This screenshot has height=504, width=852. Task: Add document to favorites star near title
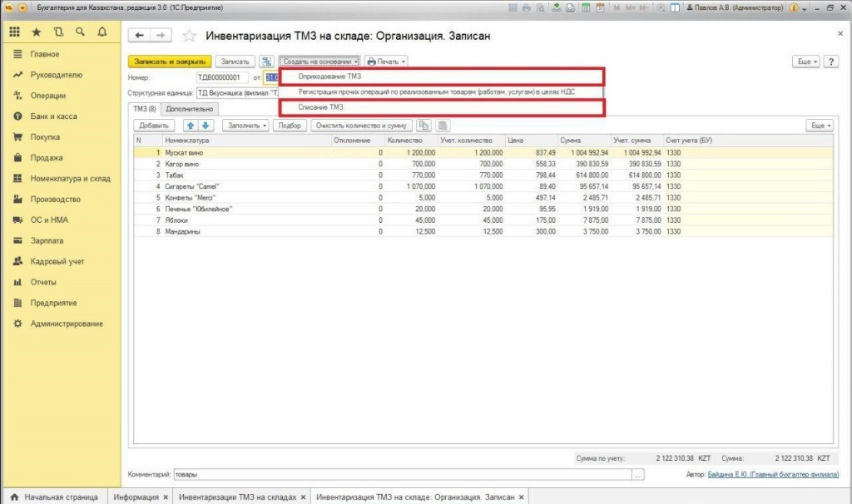189,36
